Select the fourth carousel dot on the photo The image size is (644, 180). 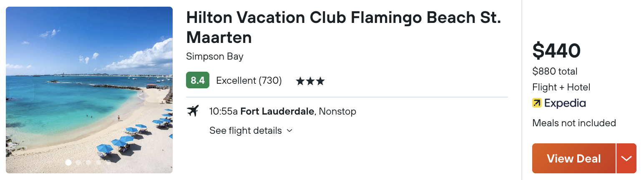point(98,162)
